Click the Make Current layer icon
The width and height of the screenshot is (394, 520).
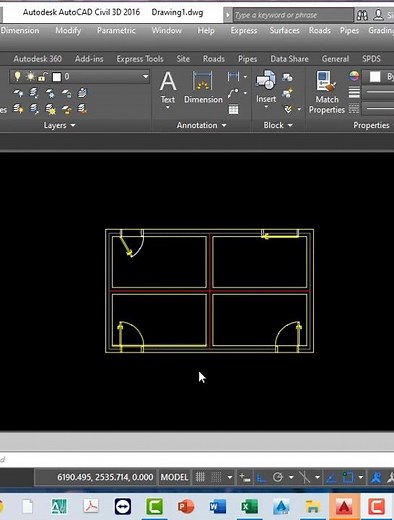[82, 93]
